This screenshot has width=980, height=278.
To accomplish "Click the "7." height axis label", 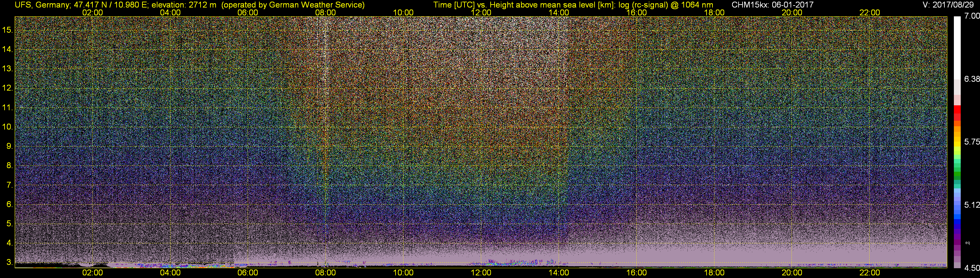I will point(9,185).
